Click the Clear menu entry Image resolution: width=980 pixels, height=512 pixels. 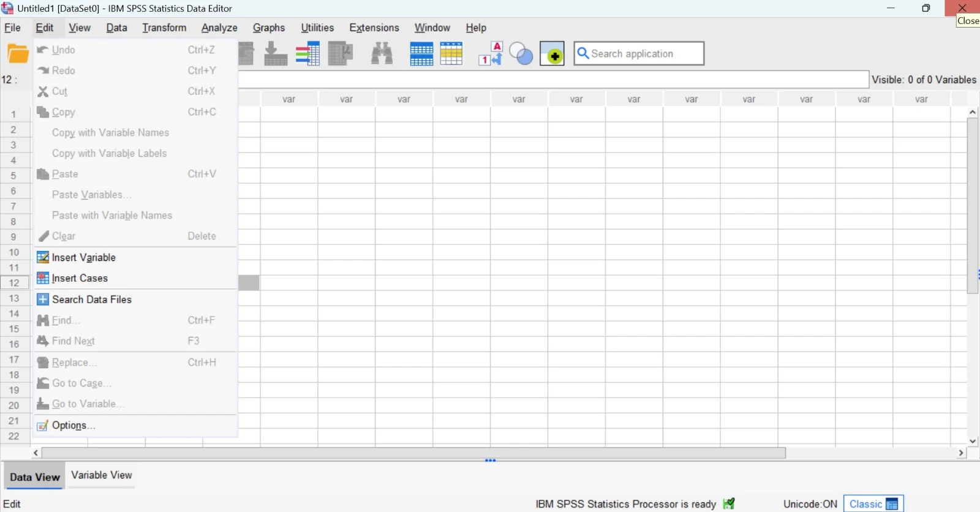click(135, 236)
